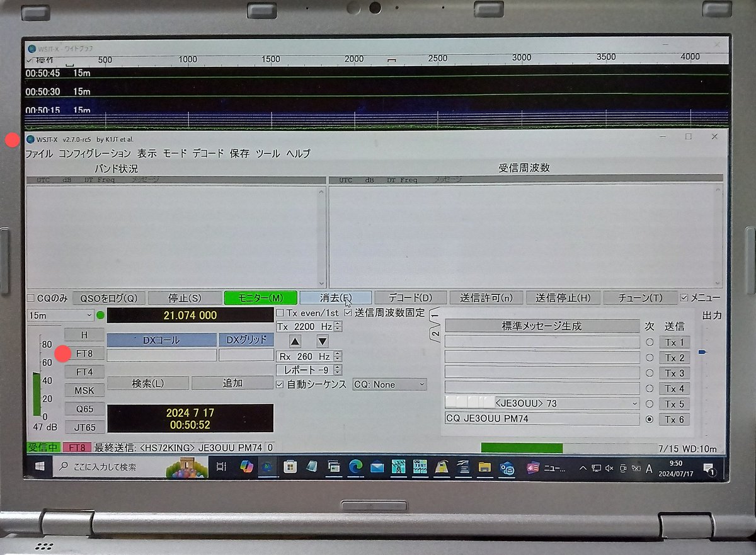Screen dimensions: 756x555
Task: Open the CQ: None dropdown
Action: [389, 384]
